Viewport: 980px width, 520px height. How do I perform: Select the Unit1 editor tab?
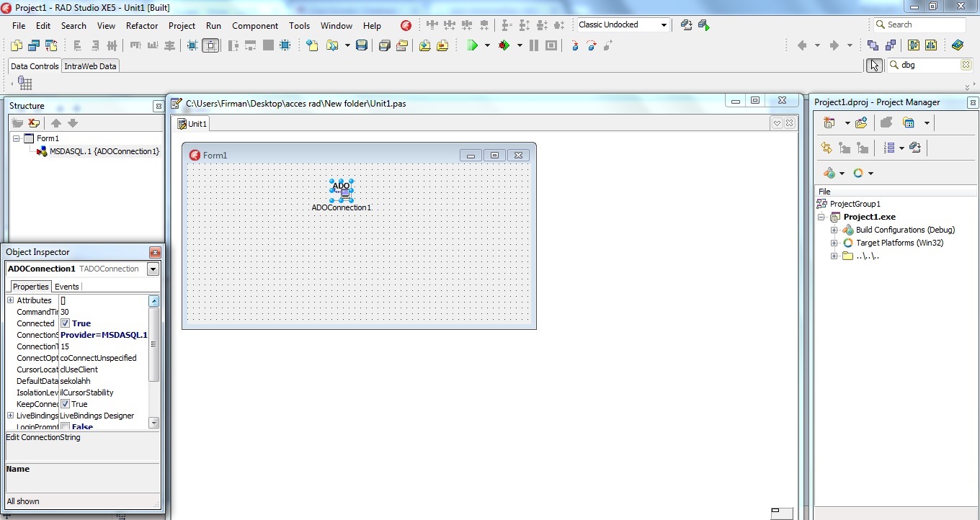tap(192, 124)
